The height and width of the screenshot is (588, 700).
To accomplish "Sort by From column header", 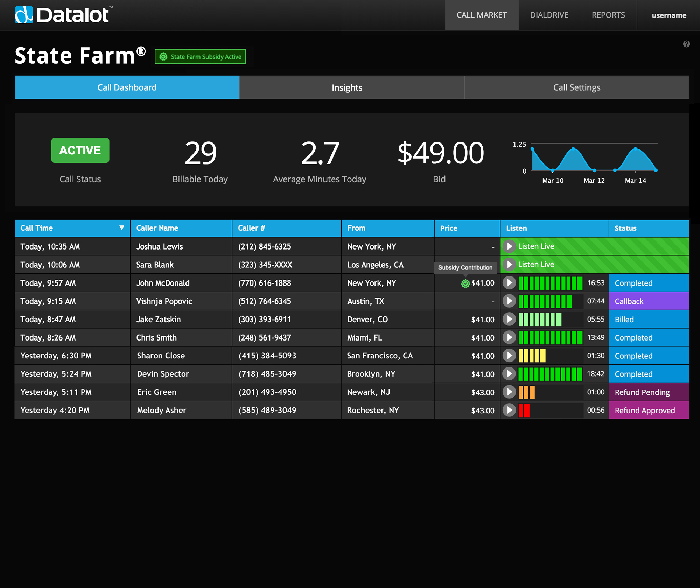I will (388, 228).
